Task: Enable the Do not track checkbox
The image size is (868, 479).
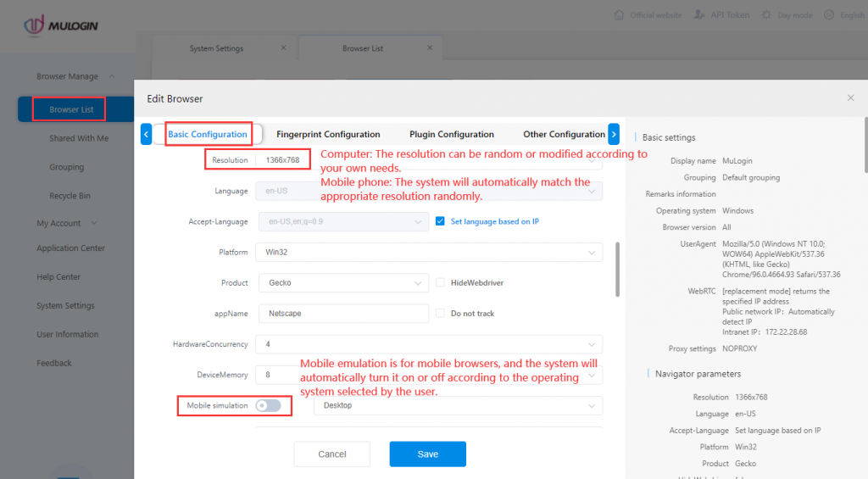Action: pos(440,313)
